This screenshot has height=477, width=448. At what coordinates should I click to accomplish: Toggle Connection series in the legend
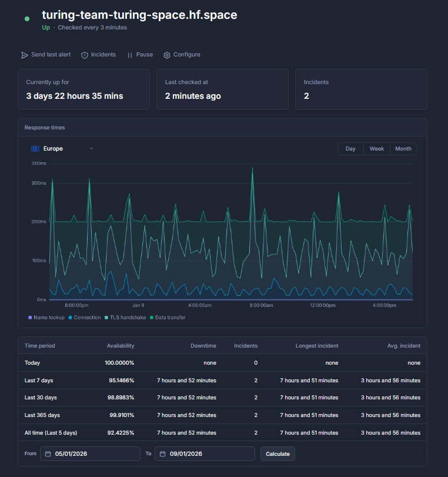[x=85, y=318]
